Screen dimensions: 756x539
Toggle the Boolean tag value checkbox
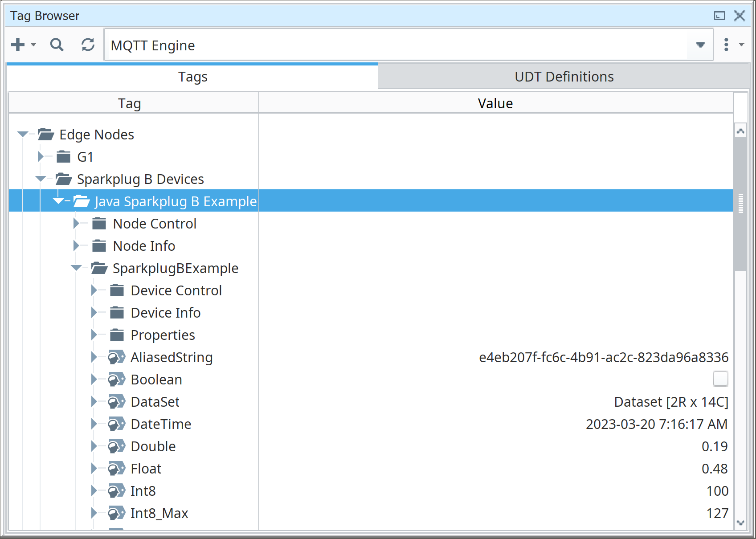coord(720,379)
